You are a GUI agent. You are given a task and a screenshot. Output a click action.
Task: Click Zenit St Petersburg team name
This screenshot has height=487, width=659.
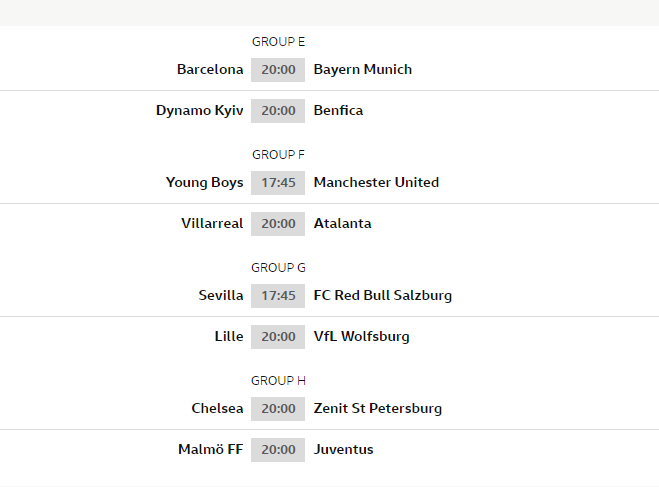[378, 408]
